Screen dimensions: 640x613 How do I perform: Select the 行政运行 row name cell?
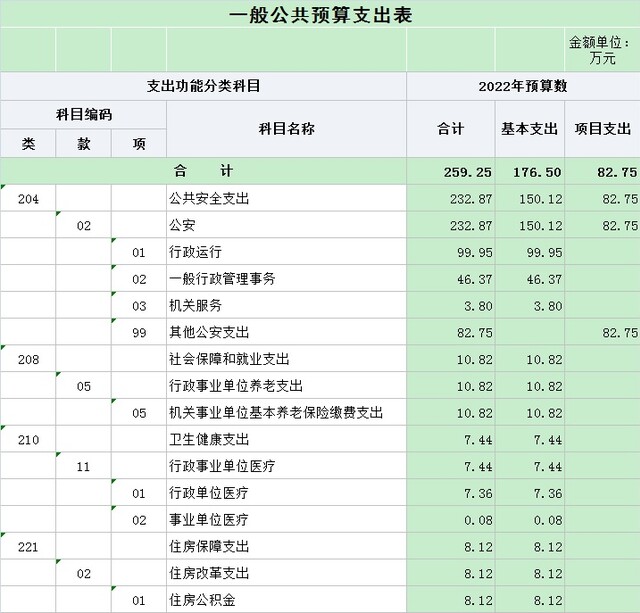pyautogui.click(x=286, y=252)
